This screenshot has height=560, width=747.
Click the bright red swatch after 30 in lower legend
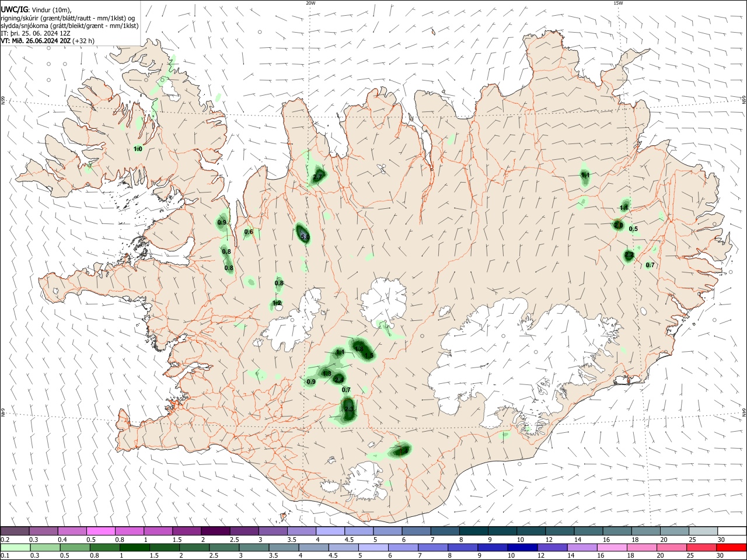click(x=732, y=548)
